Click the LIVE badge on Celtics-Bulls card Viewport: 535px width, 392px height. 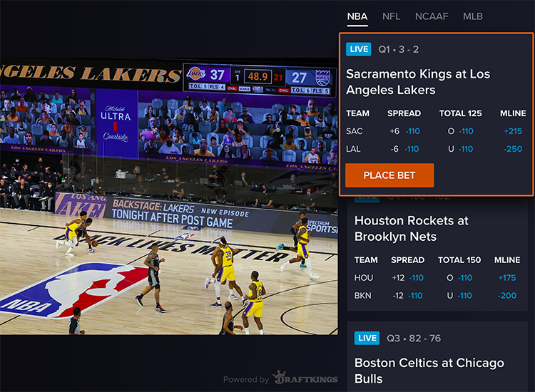(x=367, y=338)
